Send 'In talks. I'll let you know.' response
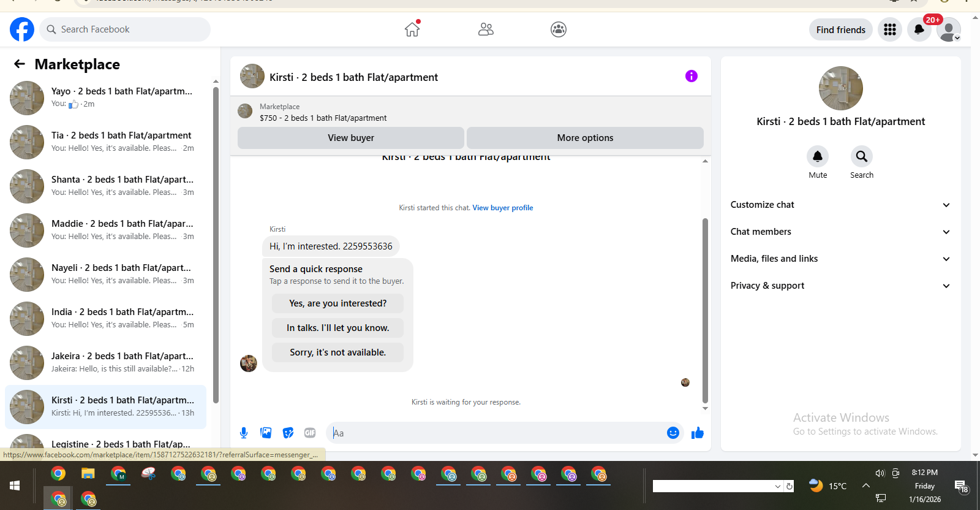The height and width of the screenshot is (510, 980). [x=338, y=328]
